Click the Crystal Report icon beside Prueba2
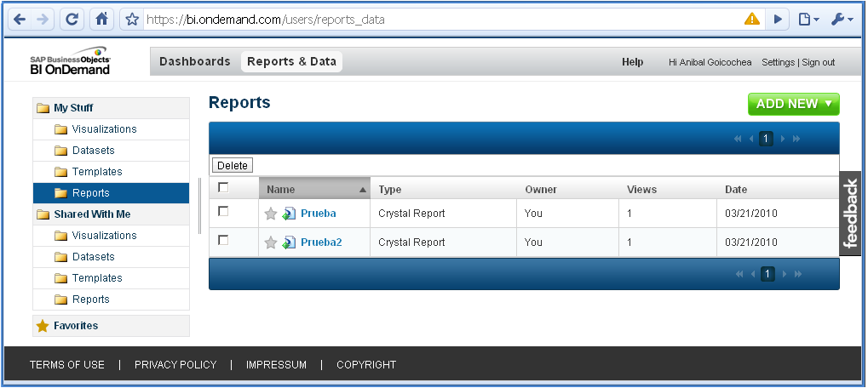This screenshot has width=868, height=388. coord(289,242)
